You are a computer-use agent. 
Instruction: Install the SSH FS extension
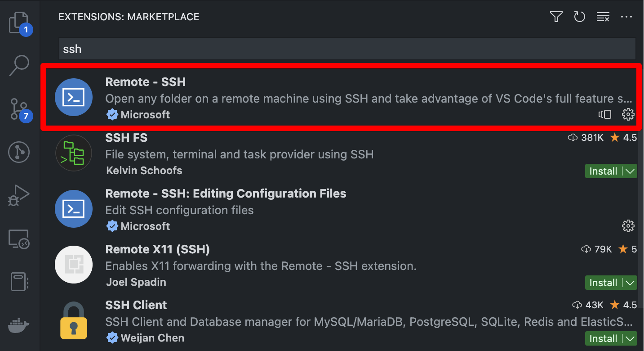tap(603, 171)
